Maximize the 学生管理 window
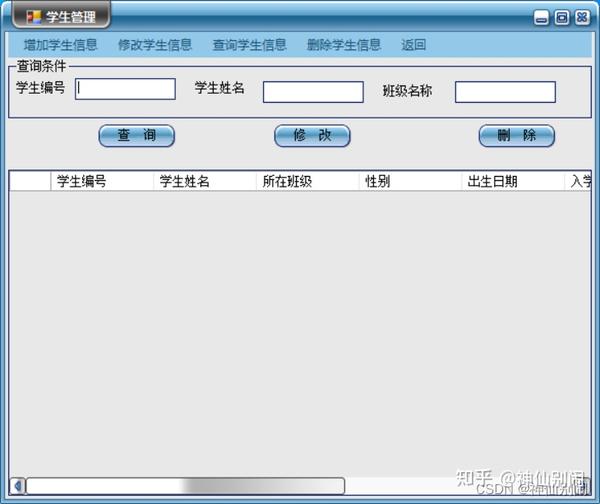 click(562, 18)
